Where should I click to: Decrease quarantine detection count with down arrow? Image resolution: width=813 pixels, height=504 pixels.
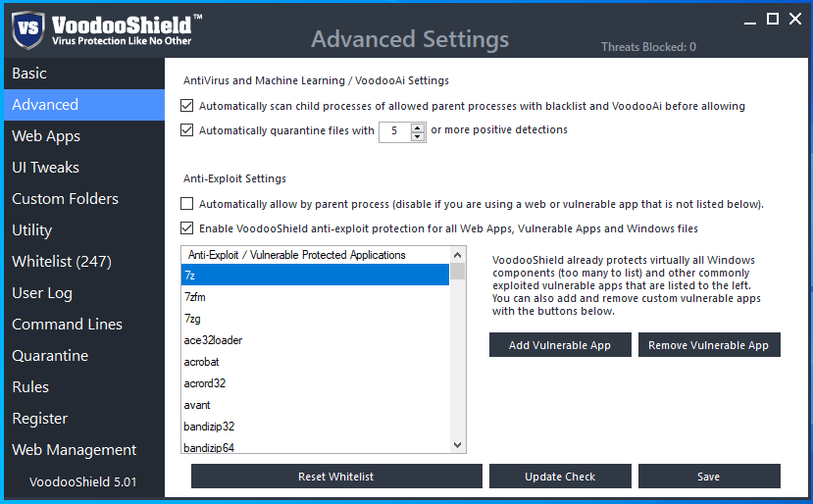418,135
